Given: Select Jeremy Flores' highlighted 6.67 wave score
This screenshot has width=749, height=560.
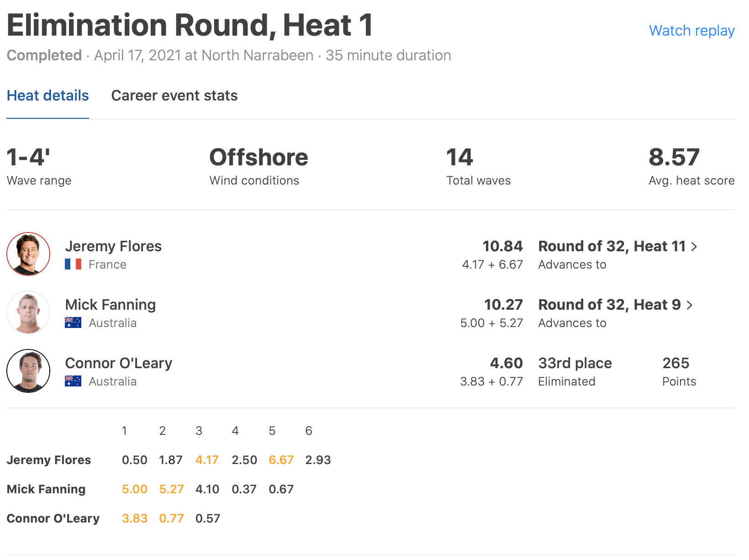Looking at the screenshot, I should [281, 460].
